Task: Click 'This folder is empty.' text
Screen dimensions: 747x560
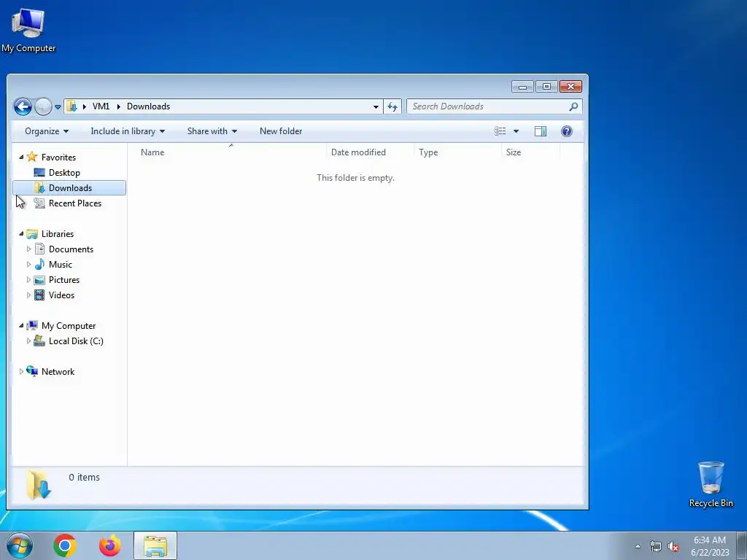Action: (x=355, y=178)
